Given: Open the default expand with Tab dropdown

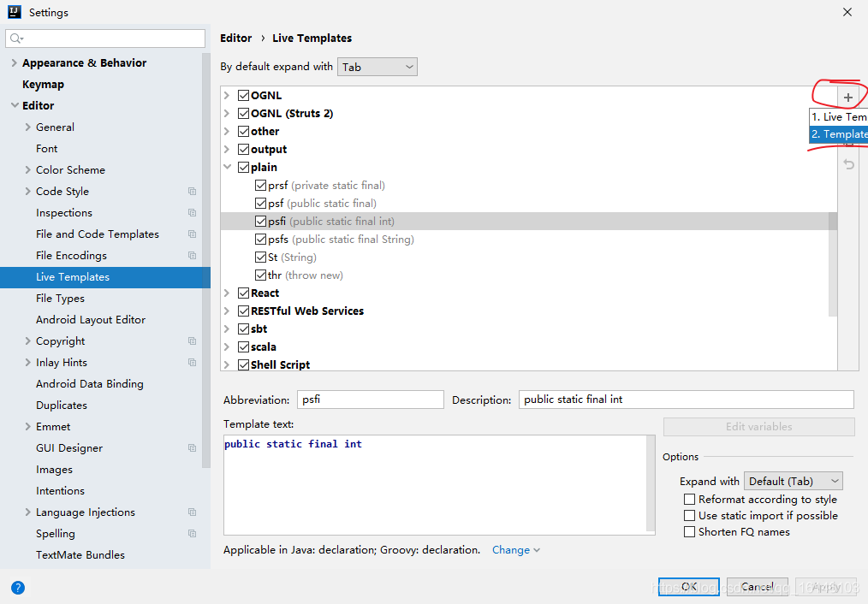Looking at the screenshot, I should click(x=377, y=67).
